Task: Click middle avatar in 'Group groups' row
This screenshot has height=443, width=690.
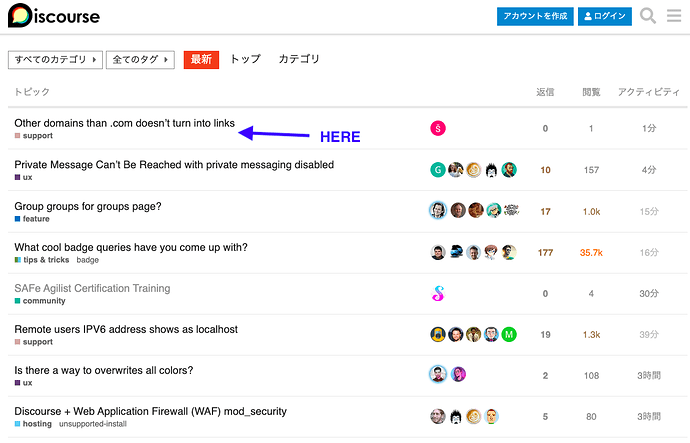Action: click(476, 211)
